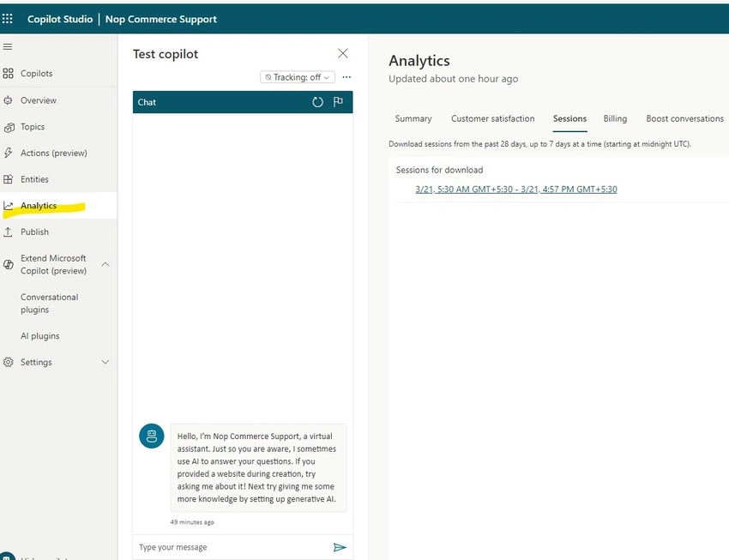Focus the Type your message field

232,547
